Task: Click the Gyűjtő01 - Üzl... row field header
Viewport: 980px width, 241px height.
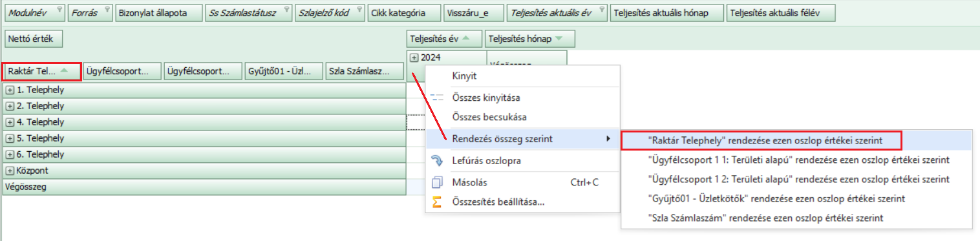Action: [x=284, y=71]
